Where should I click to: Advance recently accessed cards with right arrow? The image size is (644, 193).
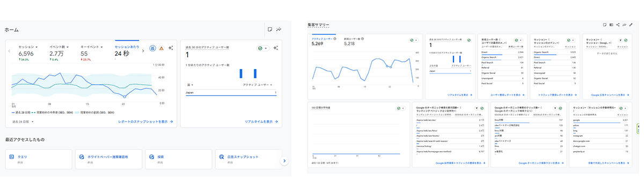point(285,160)
